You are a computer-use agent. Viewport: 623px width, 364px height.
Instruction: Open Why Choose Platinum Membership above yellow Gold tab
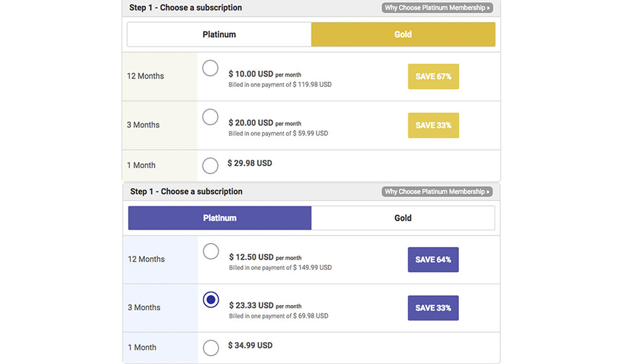[437, 8]
